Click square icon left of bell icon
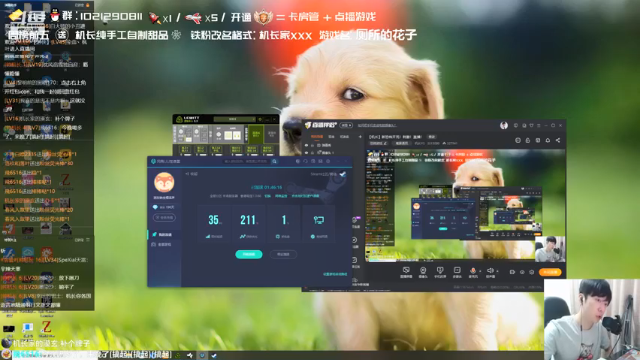Viewport: 640px width, 360px height. click(x=538, y=140)
